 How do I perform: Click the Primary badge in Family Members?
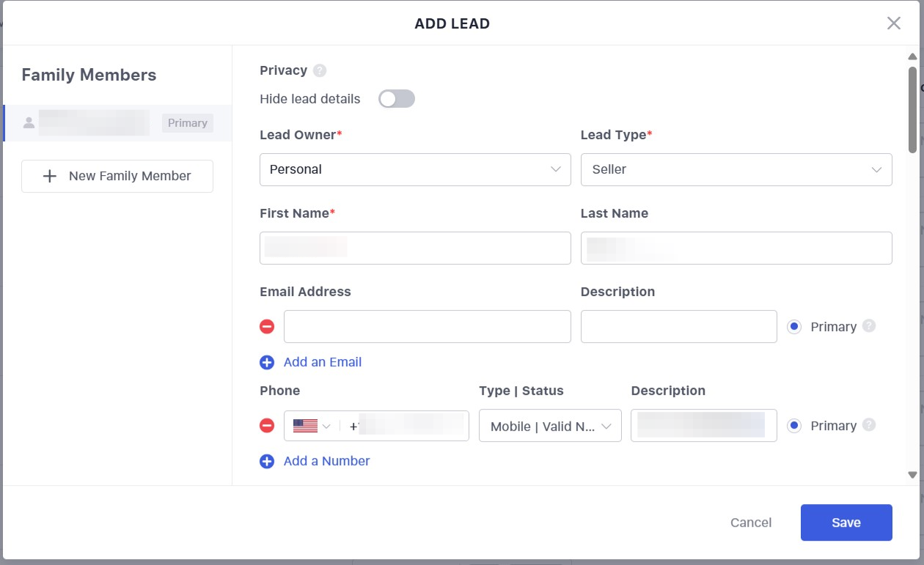tap(187, 122)
